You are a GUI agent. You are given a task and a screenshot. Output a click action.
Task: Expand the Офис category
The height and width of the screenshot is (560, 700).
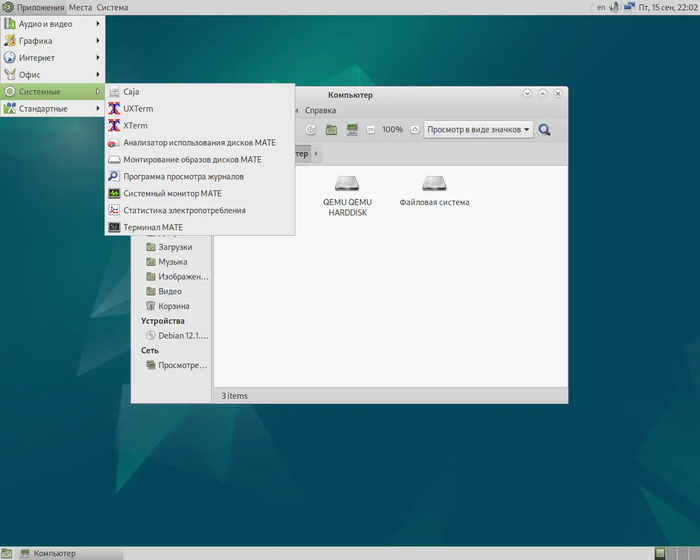(53, 75)
